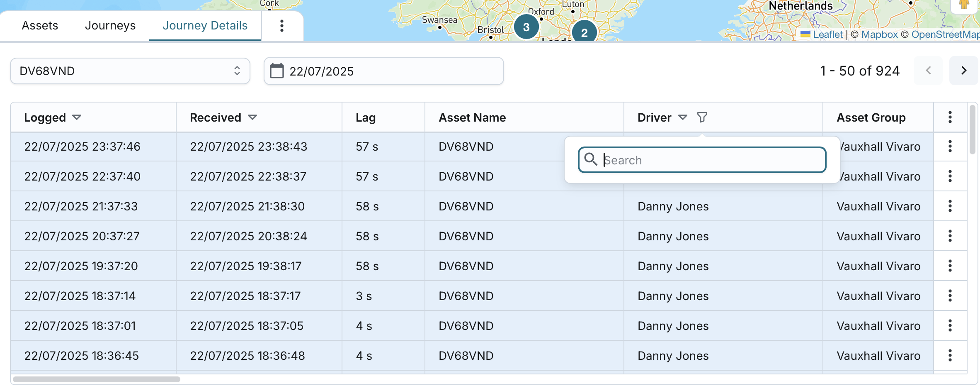Open the Leaflet attribution link
The width and height of the screenshot is (980, 386).
point(827,34)
